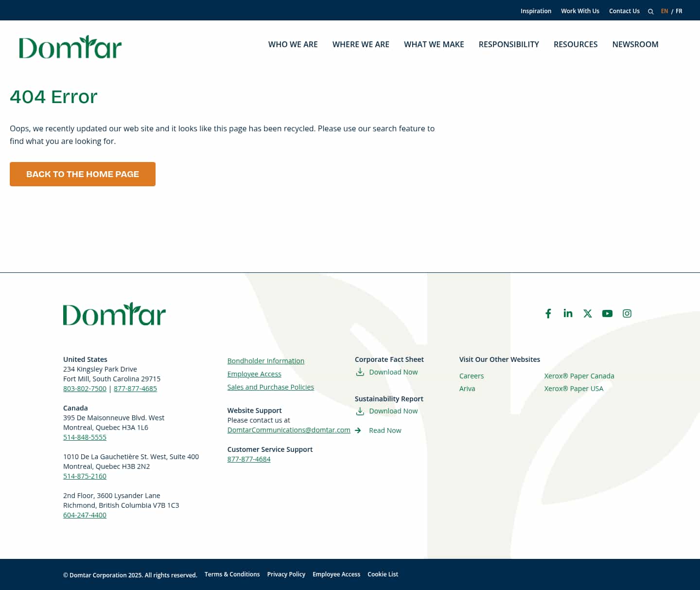Viewport: 700px width, 590px height.
Task: Expand the What We Make menu
Action: [x=434, y=44]
